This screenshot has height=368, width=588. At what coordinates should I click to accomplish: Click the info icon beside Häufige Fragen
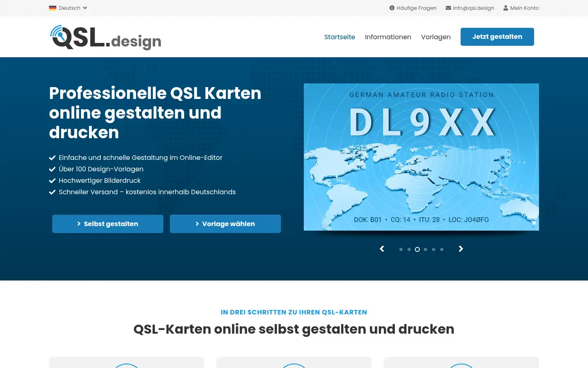[x=392, y=8]
